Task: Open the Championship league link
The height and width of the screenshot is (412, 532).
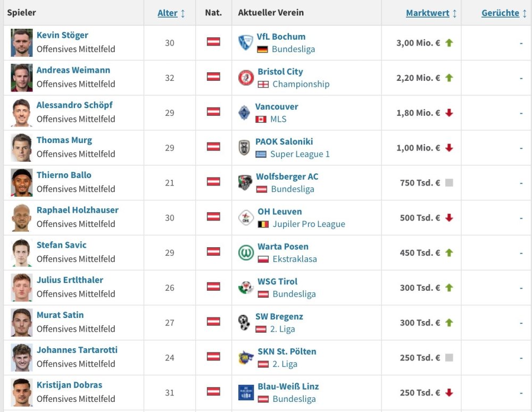Action: (x=301, y=84)
